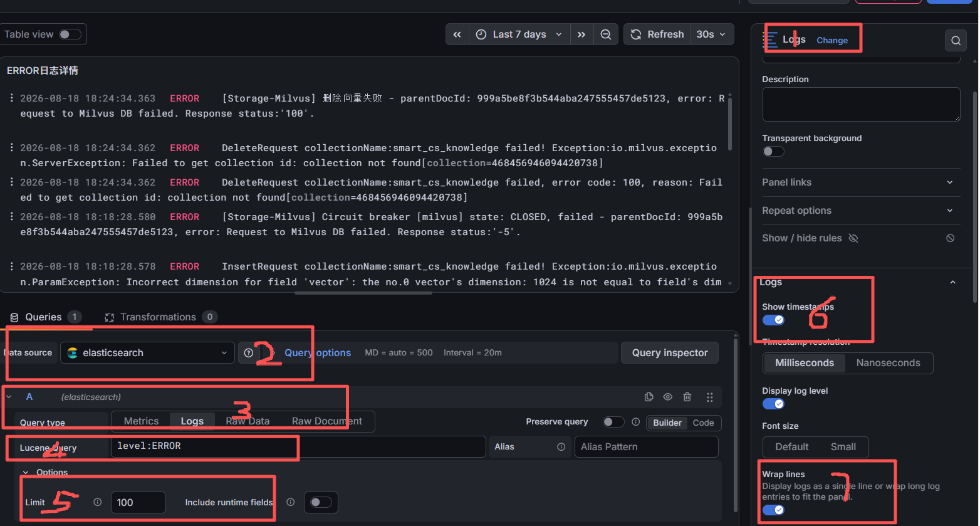
Task: Open the Queries tab
Action: click(x=46, y=317)
